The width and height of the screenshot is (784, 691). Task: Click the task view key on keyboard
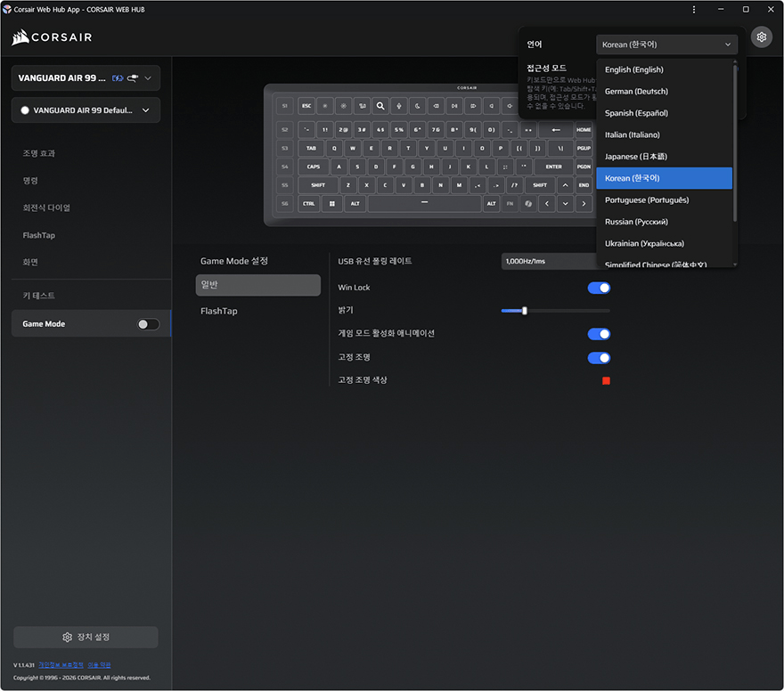[x=362, y=106]
